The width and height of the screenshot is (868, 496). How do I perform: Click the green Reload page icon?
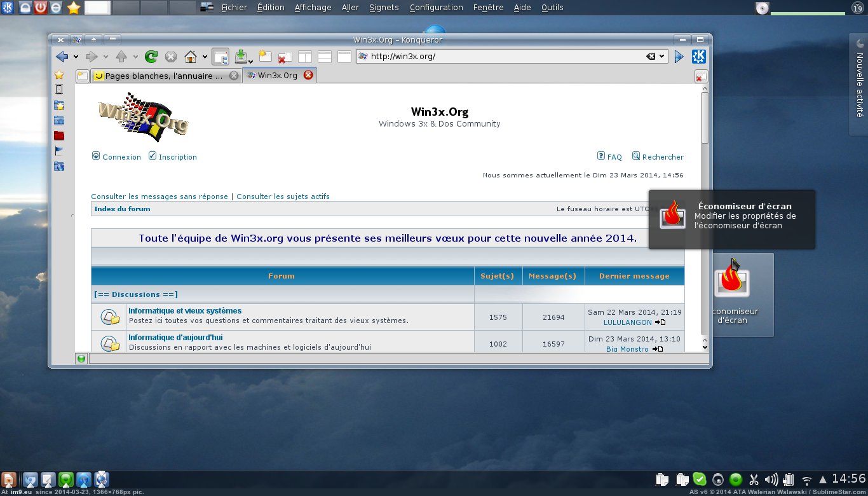[x=151, y=57]
